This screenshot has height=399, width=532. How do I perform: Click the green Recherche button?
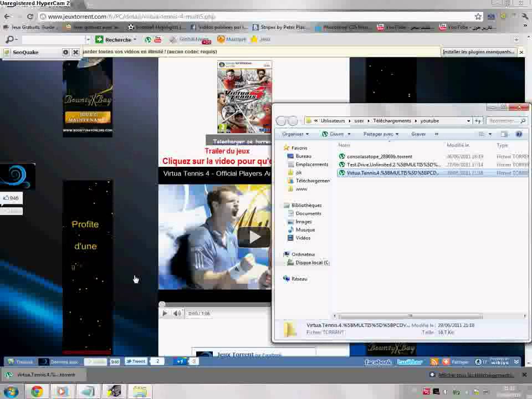[116, 40]
